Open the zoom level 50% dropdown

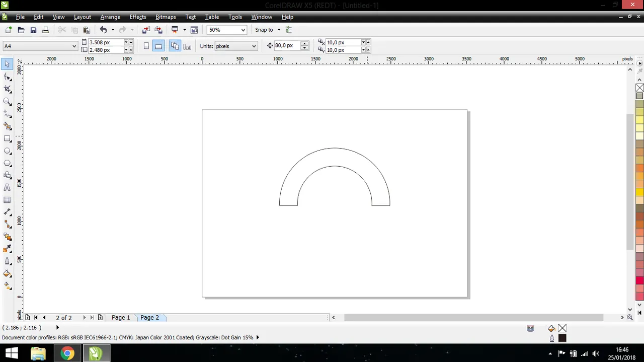tap(243, 30)
